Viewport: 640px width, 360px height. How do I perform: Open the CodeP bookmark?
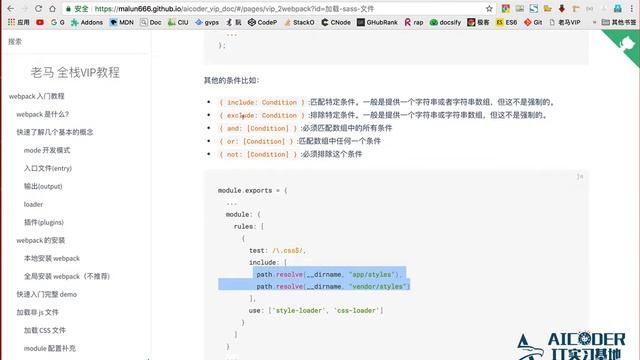tap(262, 22)
